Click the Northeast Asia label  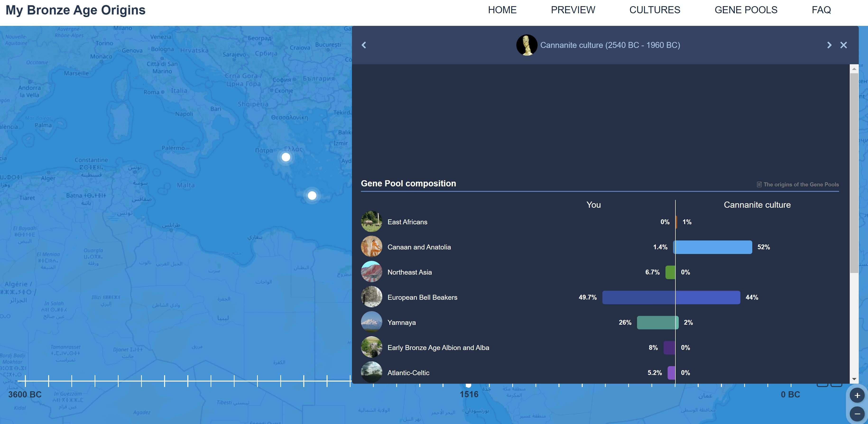tap(409, 272)
